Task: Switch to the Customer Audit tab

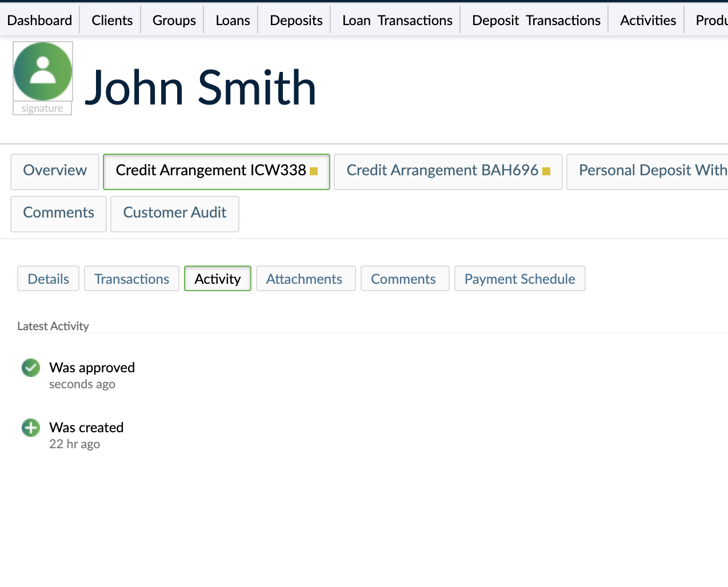Action: click(174, 212)
